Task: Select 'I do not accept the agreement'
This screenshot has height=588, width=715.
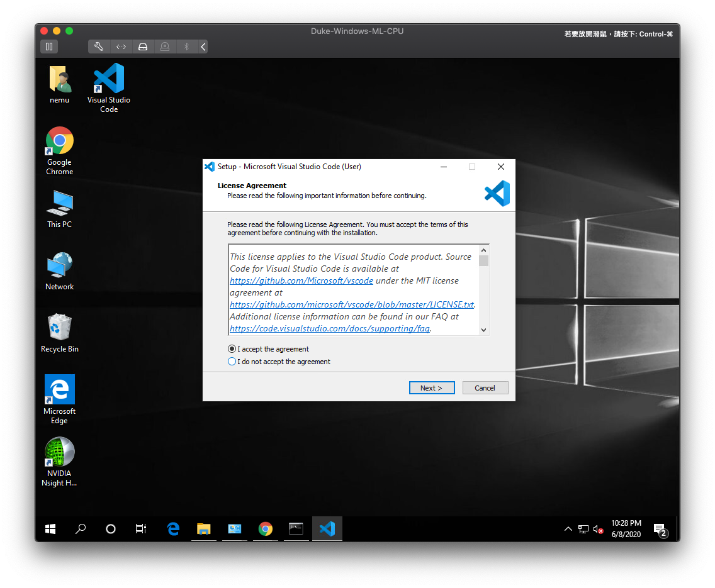Action: click(232, 361)
